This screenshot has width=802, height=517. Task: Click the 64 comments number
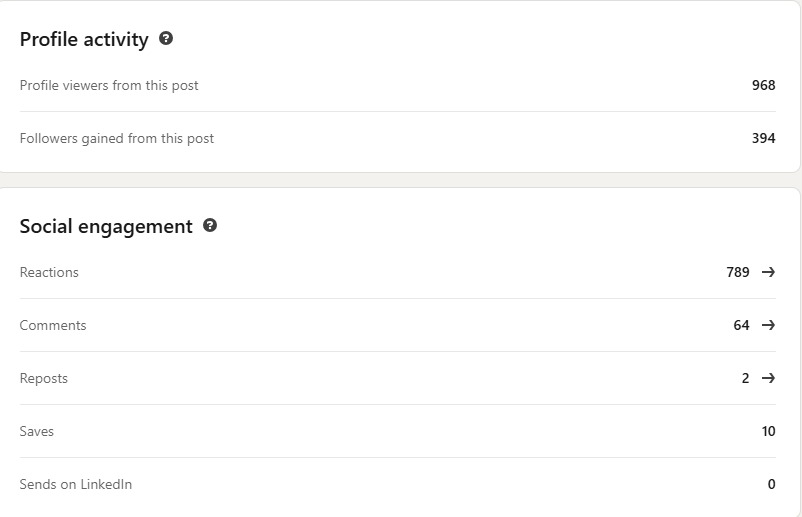[x=741, y=325]
